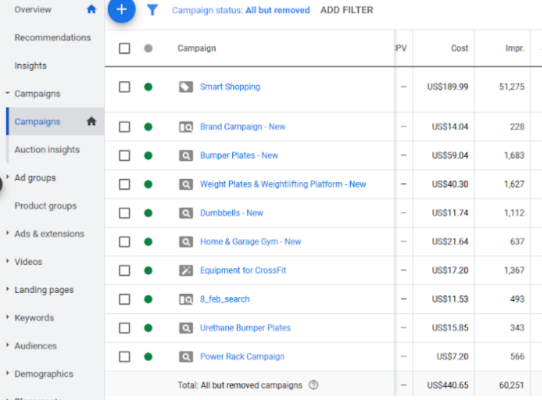This screenshot has height=400, width=542.
Task: Click green status dot for Equipment for CrossFit
Action: [x=148, y=270]
